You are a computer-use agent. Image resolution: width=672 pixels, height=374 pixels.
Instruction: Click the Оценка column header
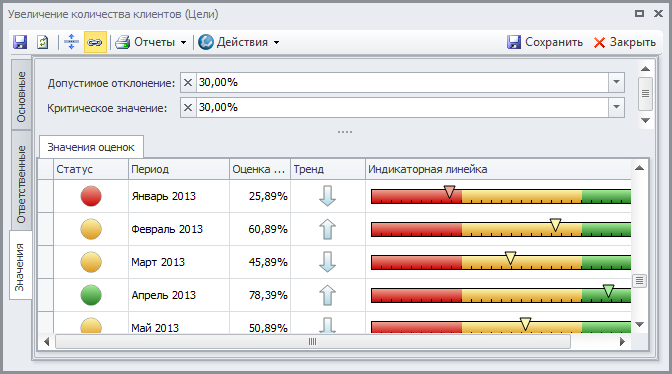click(260, 169)
